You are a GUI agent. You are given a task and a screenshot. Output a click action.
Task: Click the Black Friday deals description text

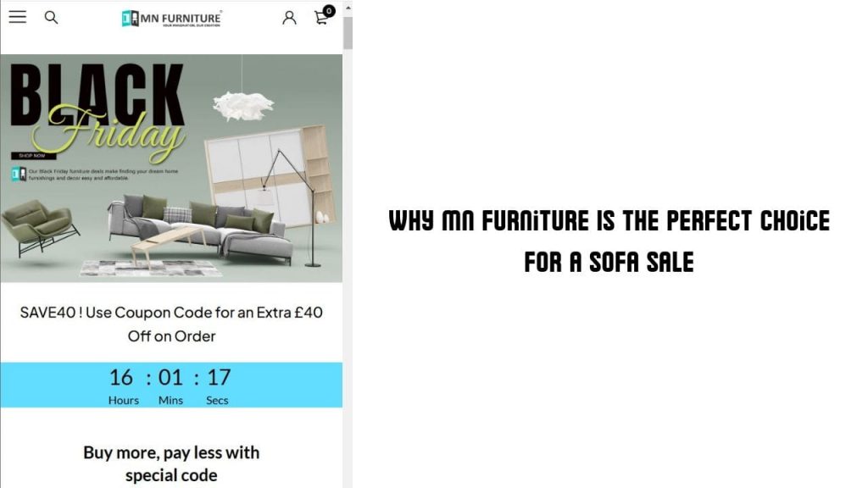click(103, 175)
